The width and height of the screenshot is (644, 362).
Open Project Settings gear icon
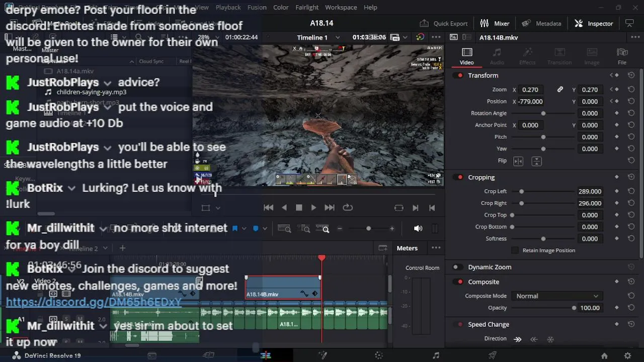coord(627,355)
